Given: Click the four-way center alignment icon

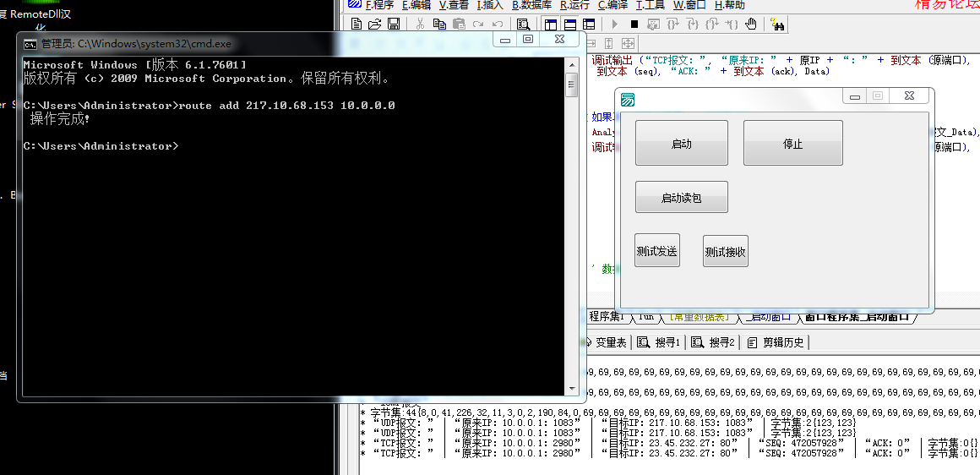Looking at the screenshot, I should (628, 43).
